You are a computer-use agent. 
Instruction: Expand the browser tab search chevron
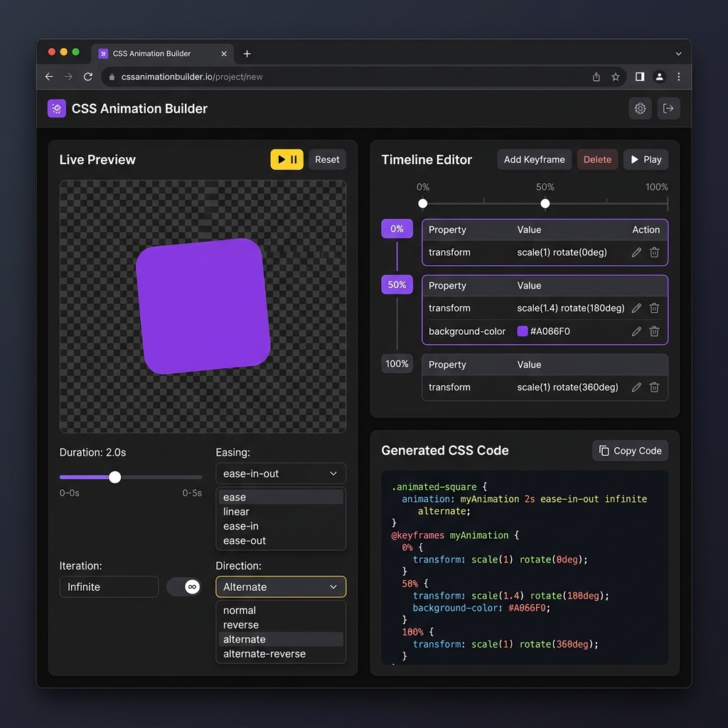coord(678,54)
